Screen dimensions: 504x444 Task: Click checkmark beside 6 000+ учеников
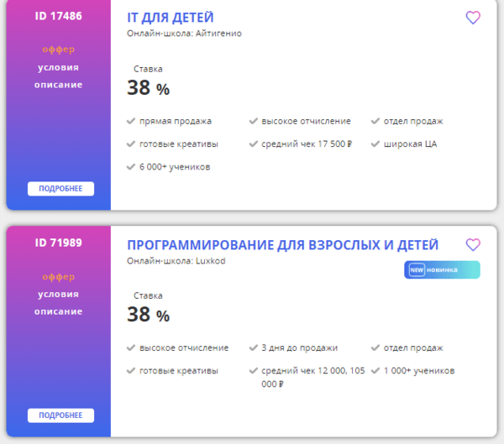click(131, 167)
